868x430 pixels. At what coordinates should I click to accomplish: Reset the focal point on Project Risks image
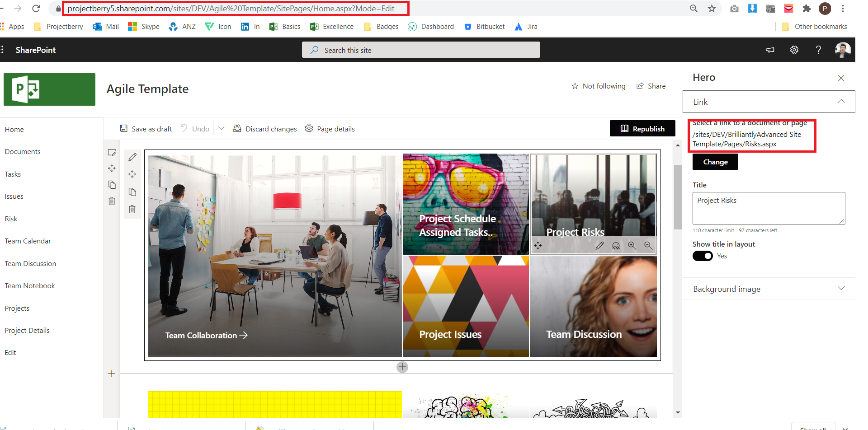tap(616, 245)
